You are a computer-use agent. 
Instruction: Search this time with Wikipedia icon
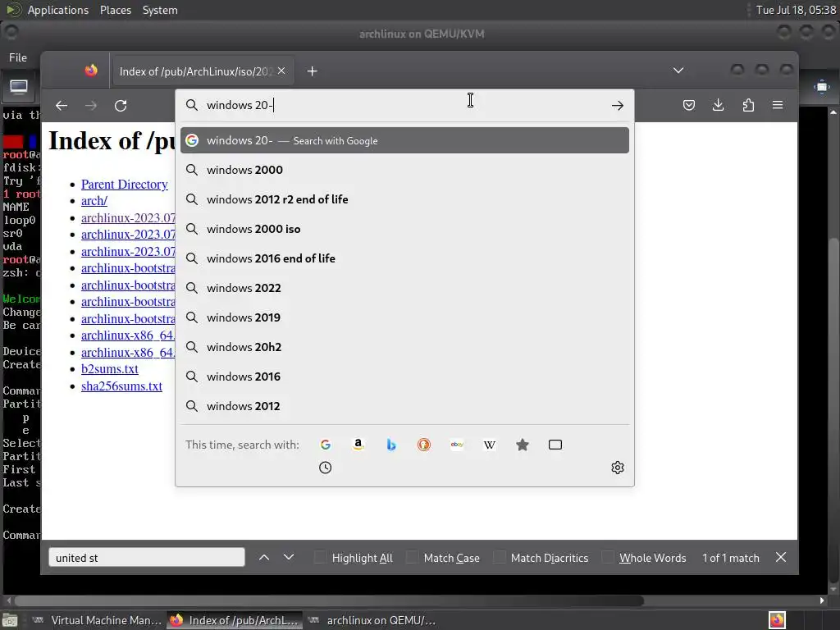point(490,445)
